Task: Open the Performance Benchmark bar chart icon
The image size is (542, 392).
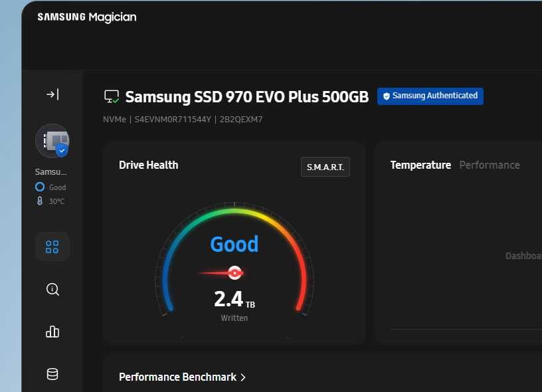Action: click(x=52, y=331)
